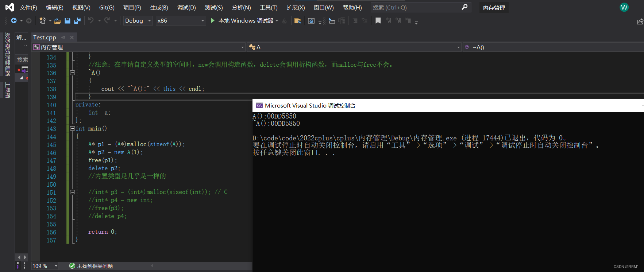Open the 项目(P) menu
The width and height of the screenshot is (644, 272).
click(132, 7)
